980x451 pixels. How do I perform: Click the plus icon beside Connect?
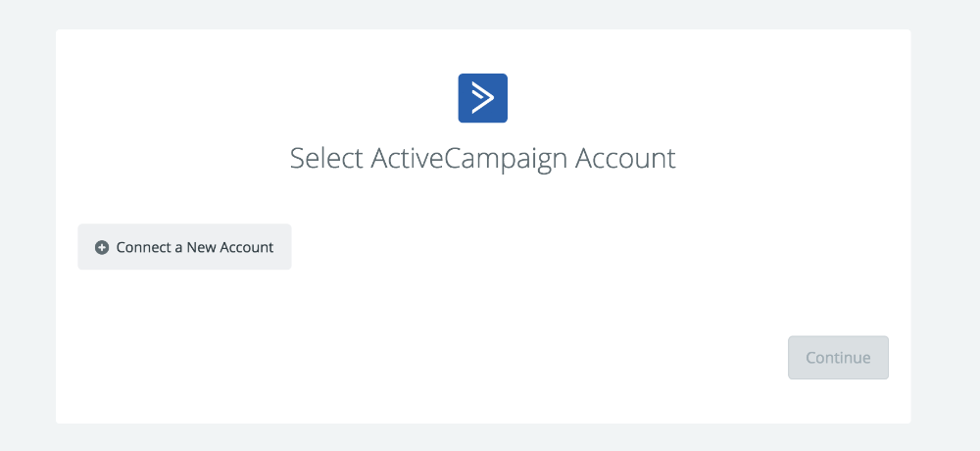pyautogui.click(x=102, y=248)
